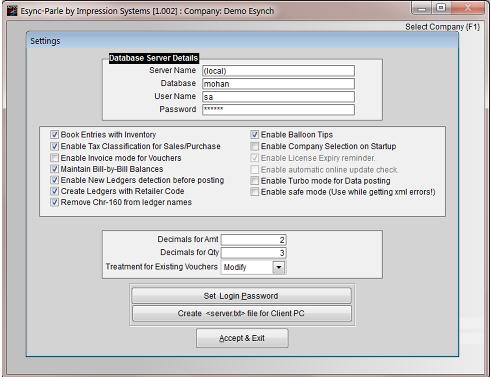Click the Password input field
491x377 pixels.
[x=278, y=110]
